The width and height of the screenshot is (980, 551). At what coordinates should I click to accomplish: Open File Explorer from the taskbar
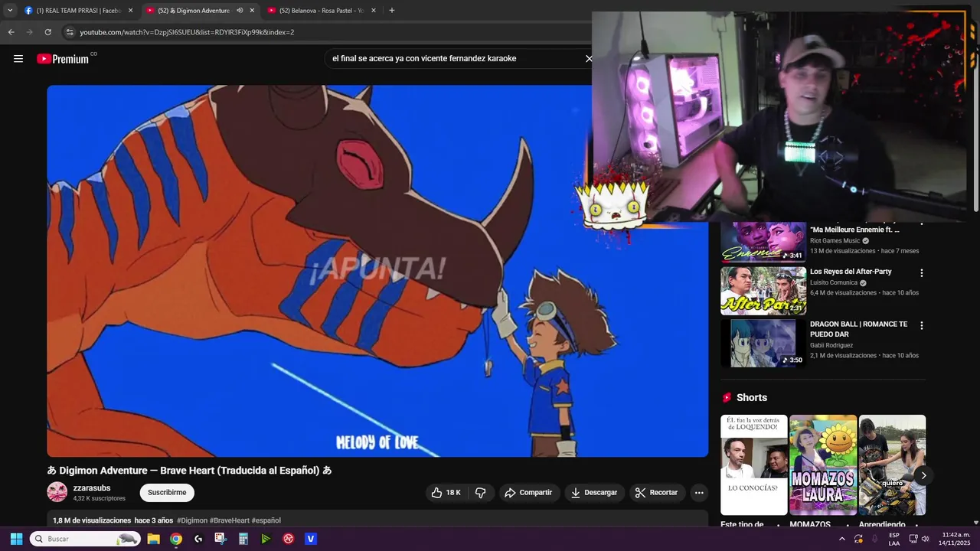coord(153,539)
